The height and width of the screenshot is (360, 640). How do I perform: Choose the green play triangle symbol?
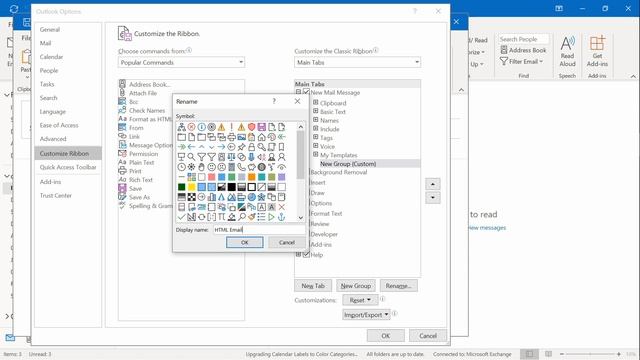271,217
